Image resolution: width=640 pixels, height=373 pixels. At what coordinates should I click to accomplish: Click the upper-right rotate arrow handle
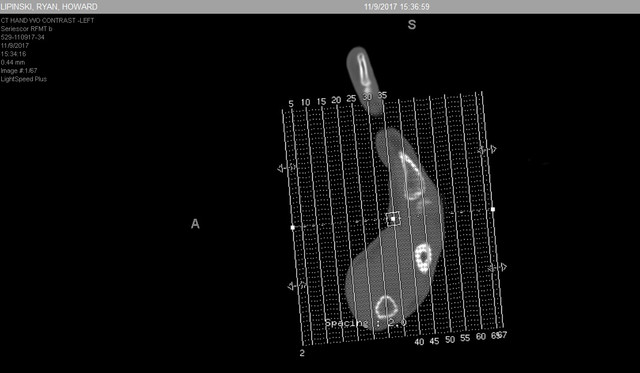tap(487, 150)
